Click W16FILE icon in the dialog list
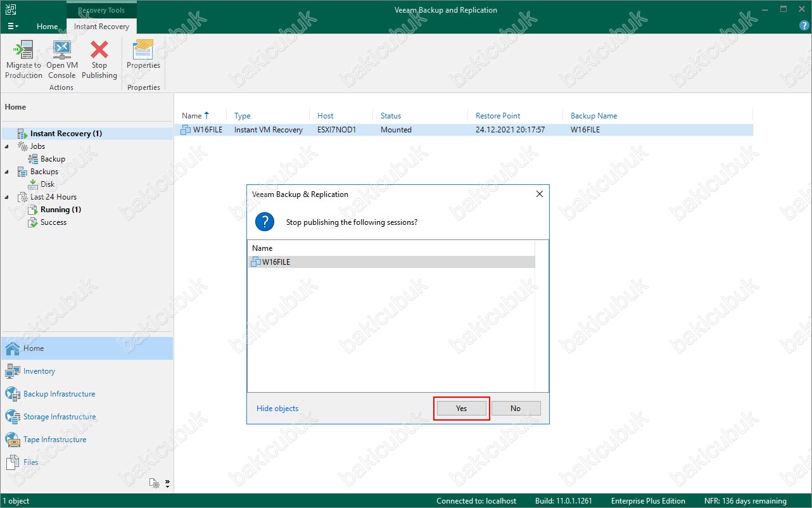812x508 pixels. tap(257, 262)
